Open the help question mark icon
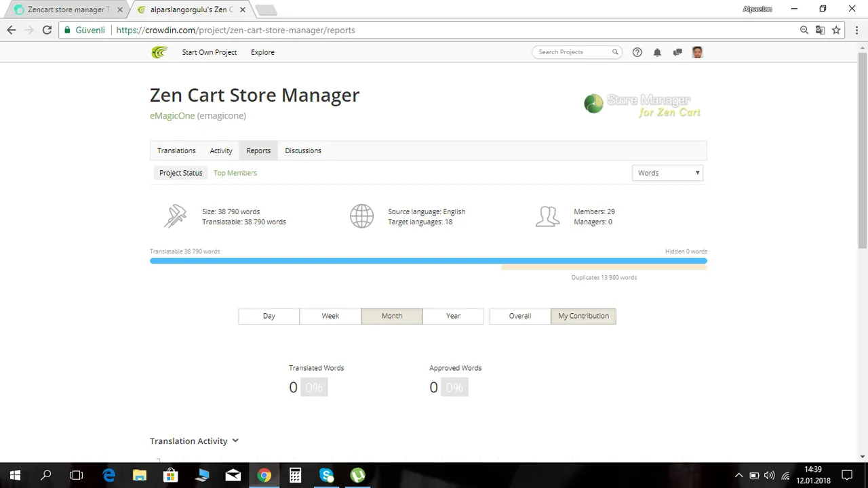 point(637,52)
